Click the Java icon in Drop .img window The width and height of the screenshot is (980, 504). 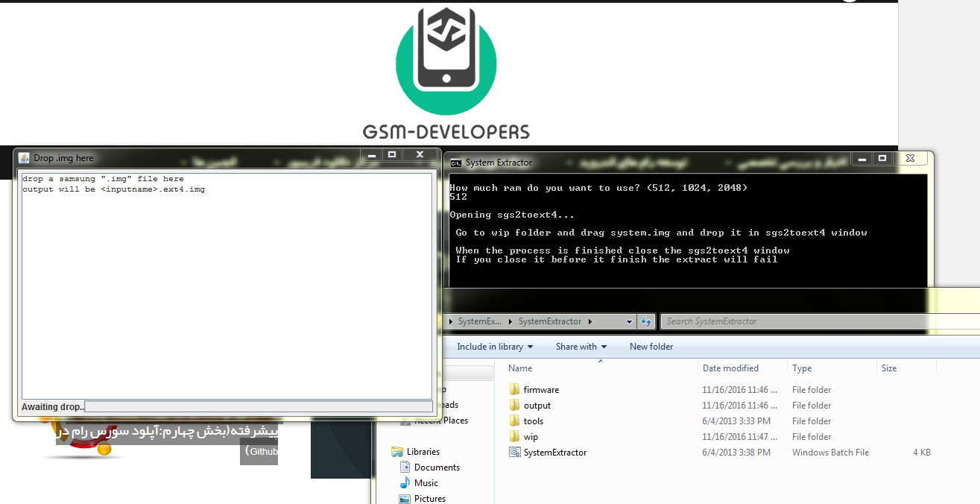pyautogui.click(x=24, y=158)
